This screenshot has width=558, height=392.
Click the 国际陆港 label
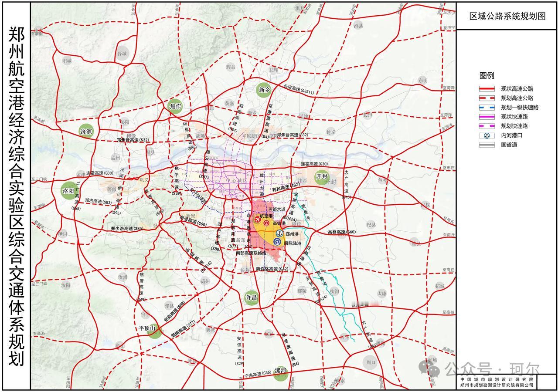pyautogui.click(x=292, y=243)
